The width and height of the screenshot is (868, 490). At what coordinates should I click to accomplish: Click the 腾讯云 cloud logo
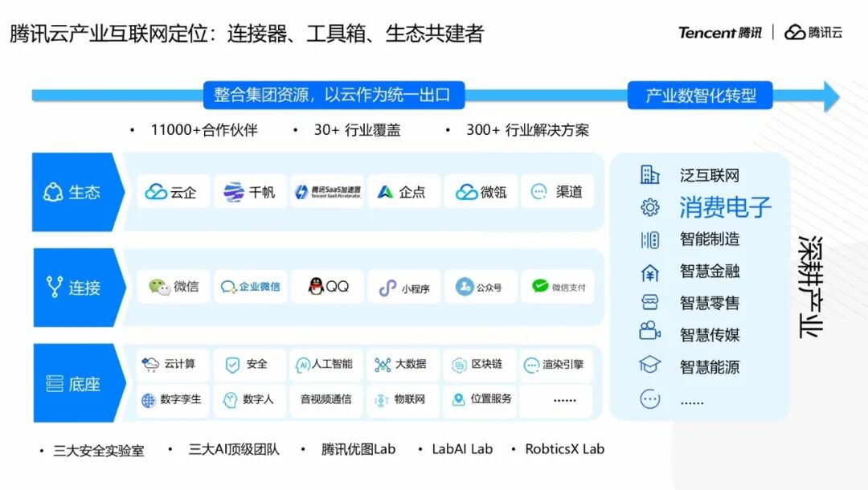(x=813, y=33)
